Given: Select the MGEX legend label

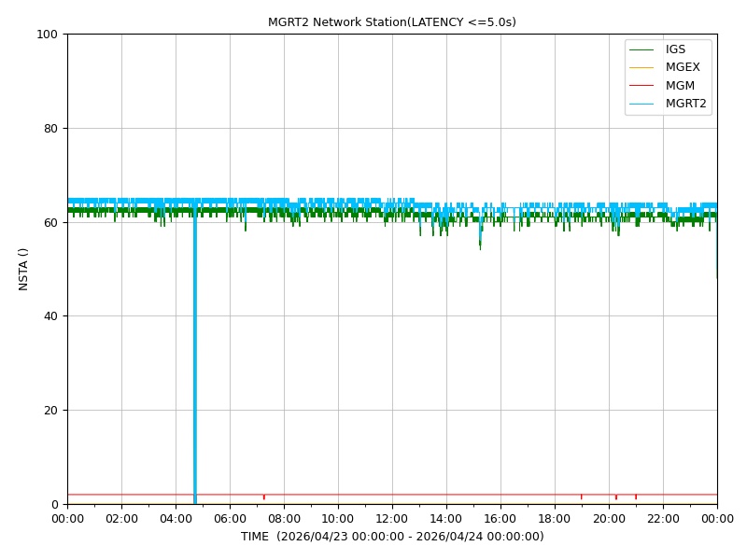Looking at the screenshot, I should point(683,67).
